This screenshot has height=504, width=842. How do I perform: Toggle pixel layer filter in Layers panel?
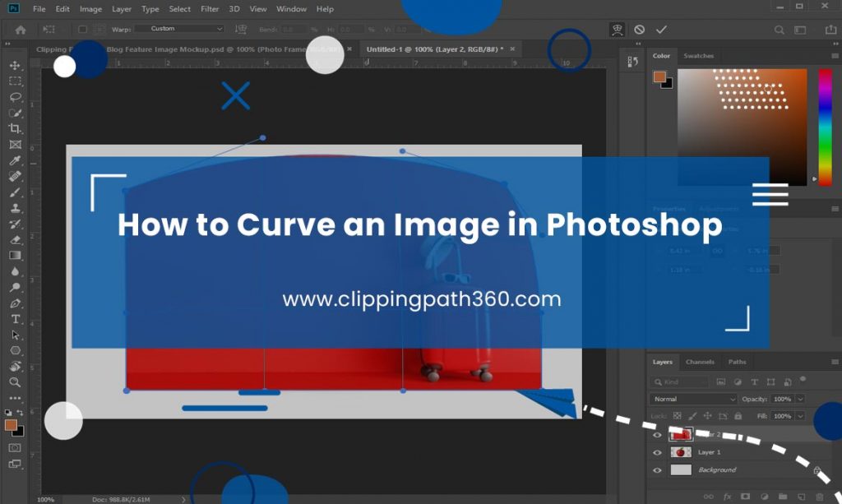pos(720,382)
